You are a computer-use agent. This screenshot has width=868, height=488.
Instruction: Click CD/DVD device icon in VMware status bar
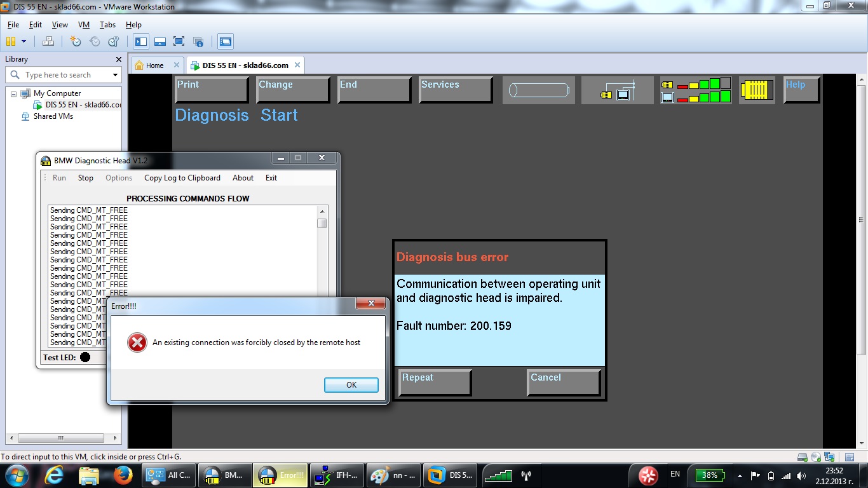816,457
